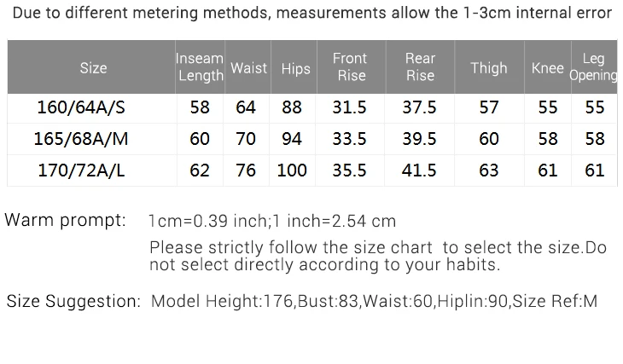The width and height of the screenshot is (623, 364).
Task: Click the Rear Rise header cell
Action: tap(420, 66)
